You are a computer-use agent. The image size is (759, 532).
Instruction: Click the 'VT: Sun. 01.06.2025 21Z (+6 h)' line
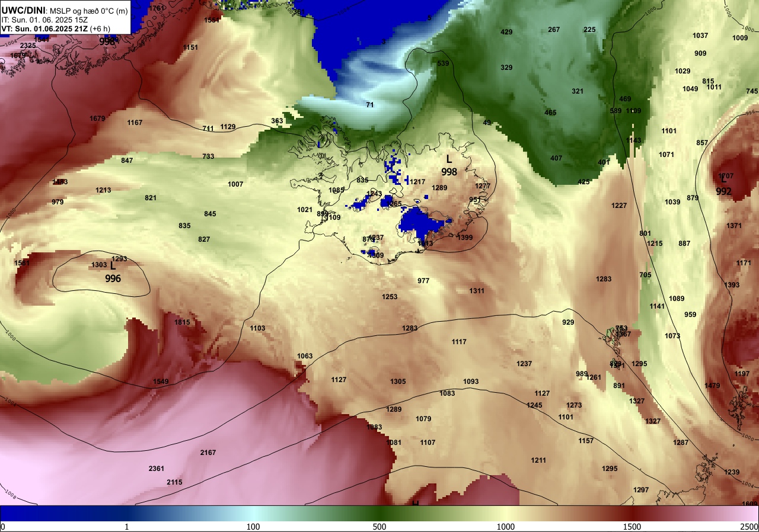click(x=56, y=28)
